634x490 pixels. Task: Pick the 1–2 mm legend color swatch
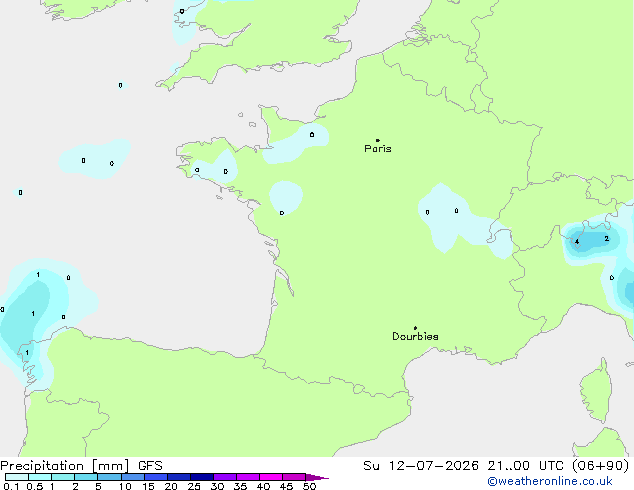coord(63,477)
